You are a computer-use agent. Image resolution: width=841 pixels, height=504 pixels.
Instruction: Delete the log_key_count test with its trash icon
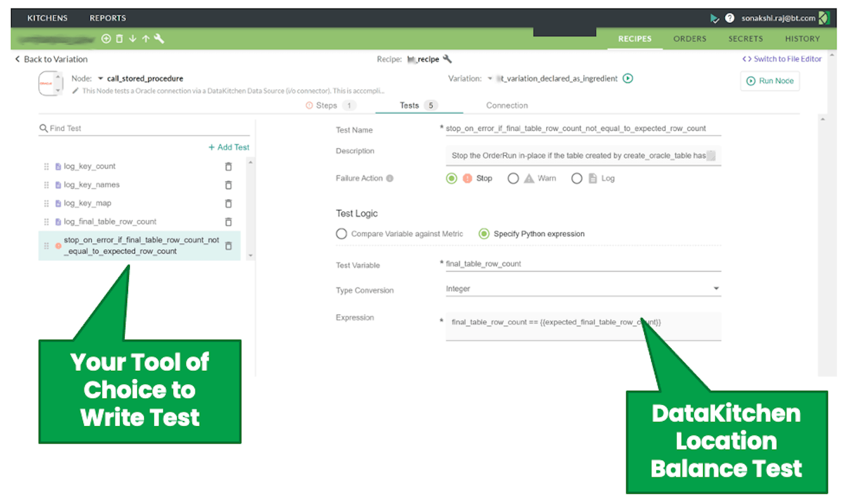click(228, 166)
